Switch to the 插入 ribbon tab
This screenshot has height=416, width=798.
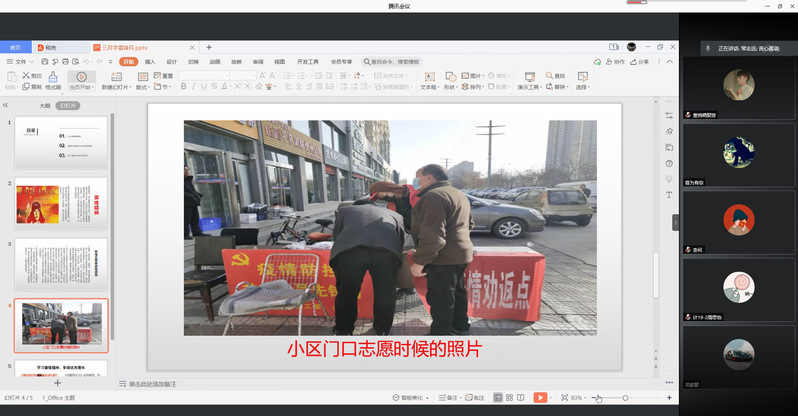click(x=150, y=62)
